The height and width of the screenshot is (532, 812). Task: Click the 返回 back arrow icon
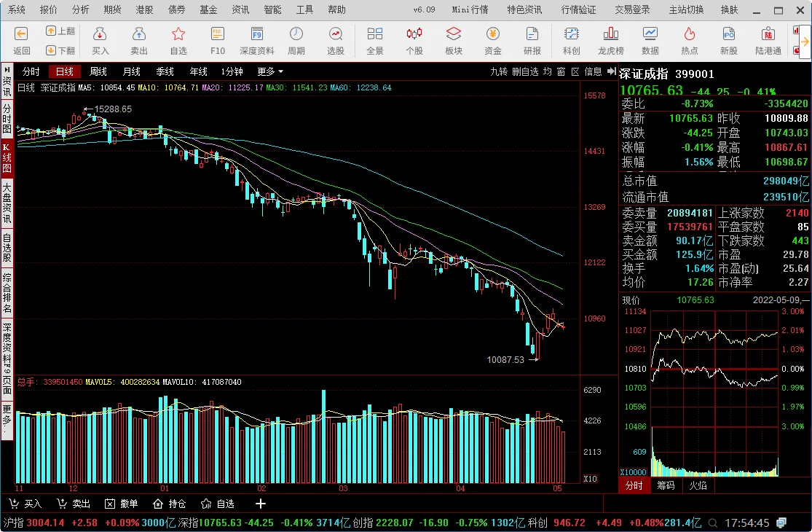(x=21, y=34)
